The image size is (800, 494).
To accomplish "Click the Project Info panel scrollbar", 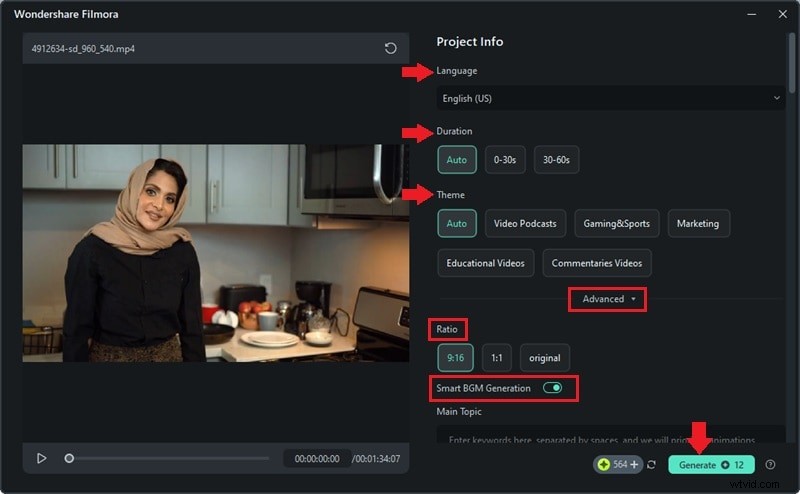I will tap(792, 63).
